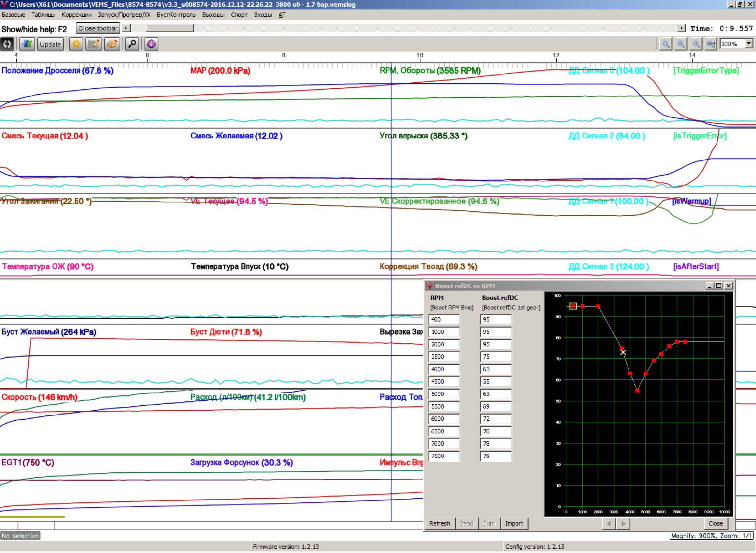Open the Таблицы menu
Viewport: 756px width, 553px height.
pos(43,15)
